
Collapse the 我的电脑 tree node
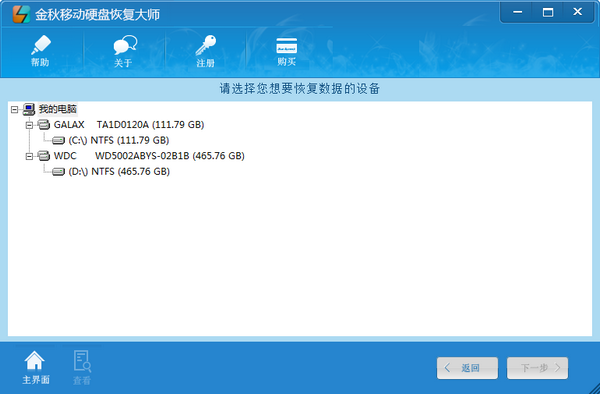15,110
